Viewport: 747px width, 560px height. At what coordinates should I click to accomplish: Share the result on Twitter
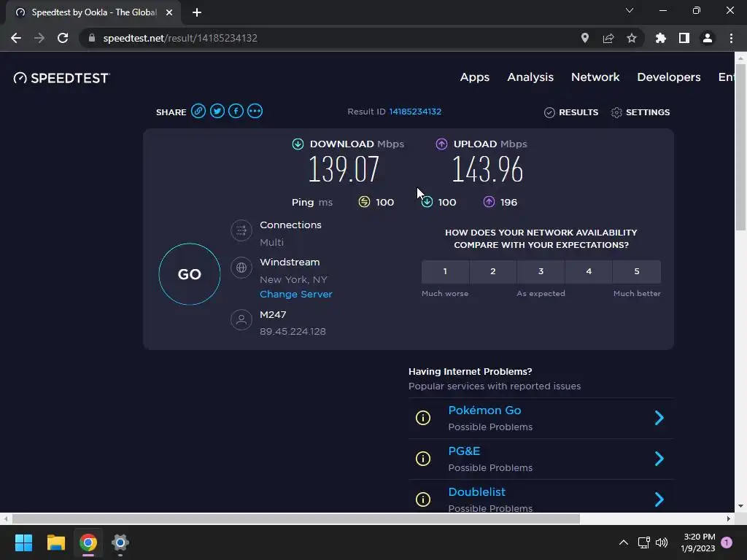pyautogui.click(x=217, y=111)
